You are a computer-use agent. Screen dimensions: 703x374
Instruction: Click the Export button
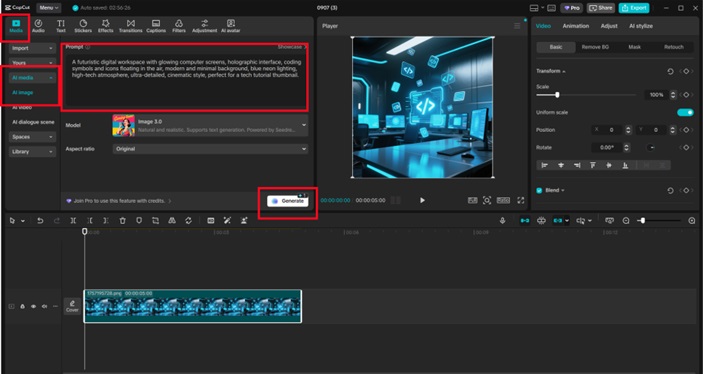(634, 8)
